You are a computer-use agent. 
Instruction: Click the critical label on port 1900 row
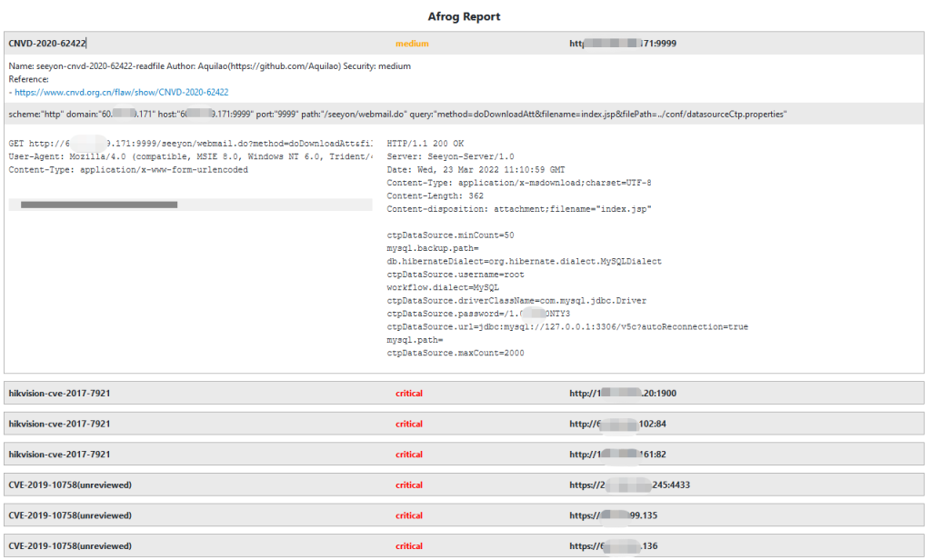[409, 393]
